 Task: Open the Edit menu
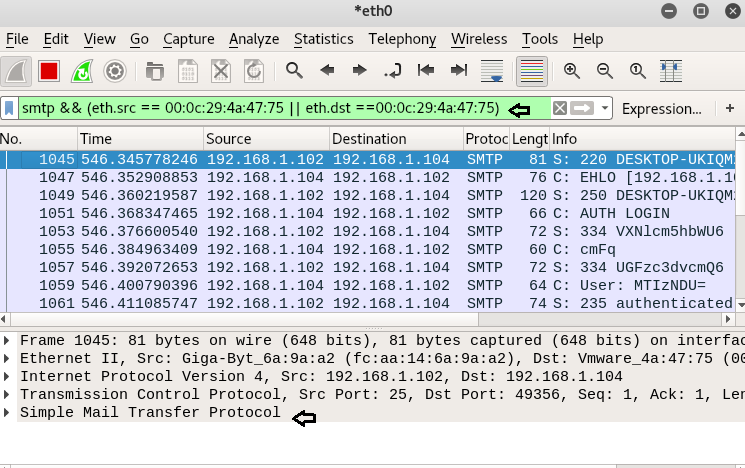point(56,39)
